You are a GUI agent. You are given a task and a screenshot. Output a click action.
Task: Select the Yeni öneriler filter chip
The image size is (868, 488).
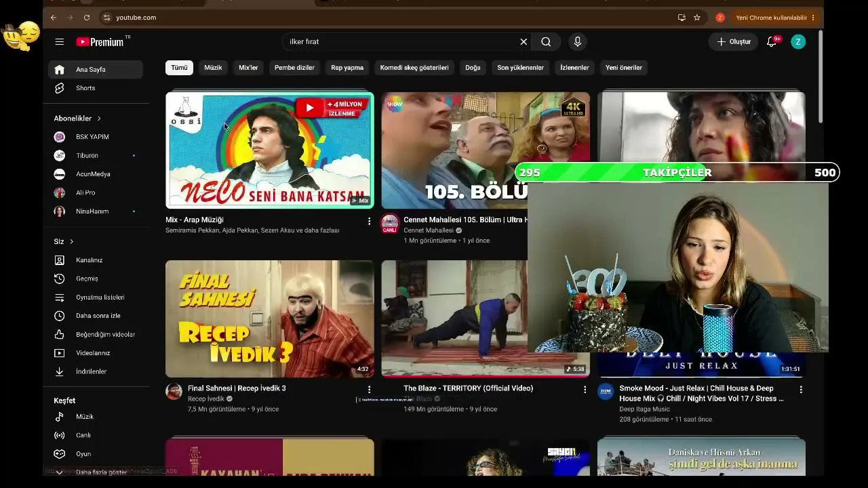(x=624, y=68)
